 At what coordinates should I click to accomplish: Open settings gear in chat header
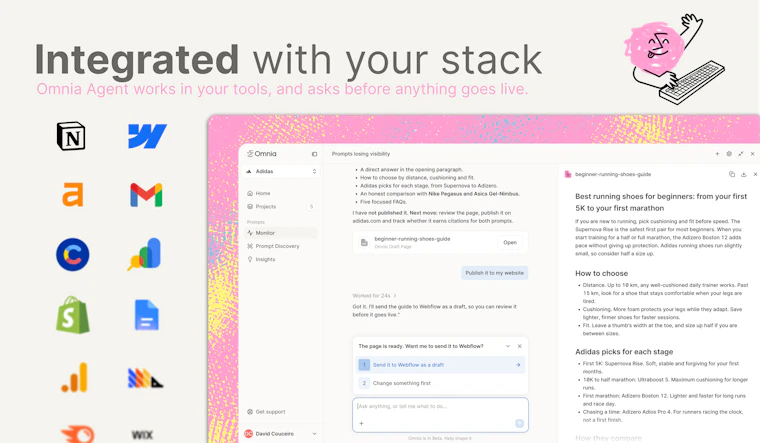pos(729,154)
